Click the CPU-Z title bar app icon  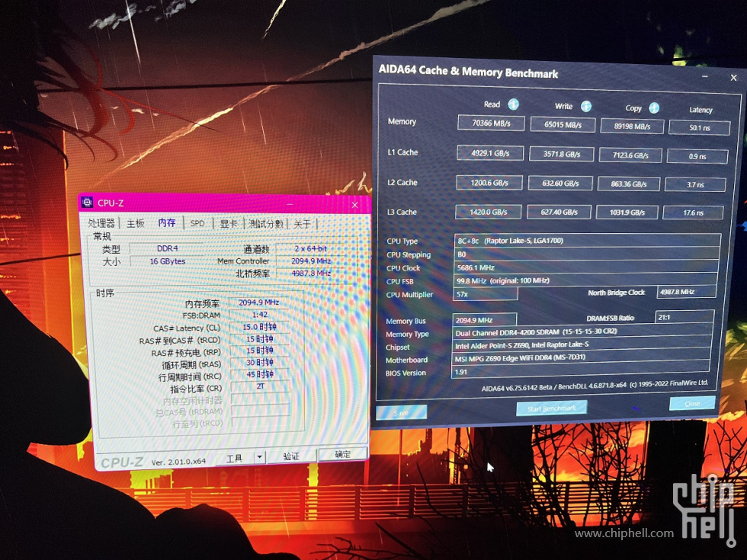(x=87, y=203)
